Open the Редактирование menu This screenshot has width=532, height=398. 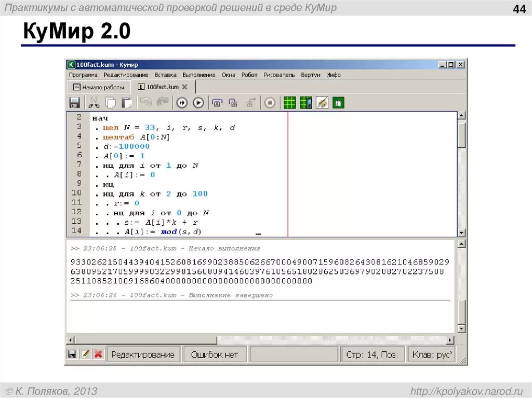(126, 75)
